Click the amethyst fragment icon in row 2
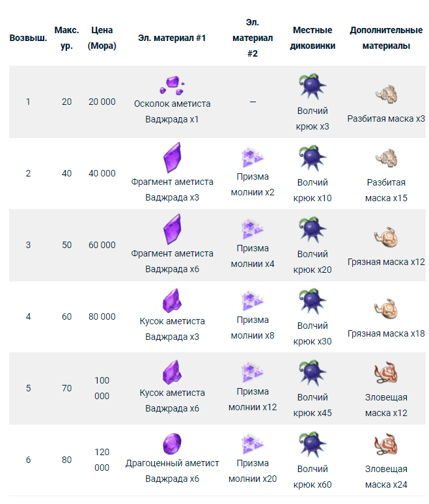Viewport: 429px width, 504px height. [x=173, y=158]
